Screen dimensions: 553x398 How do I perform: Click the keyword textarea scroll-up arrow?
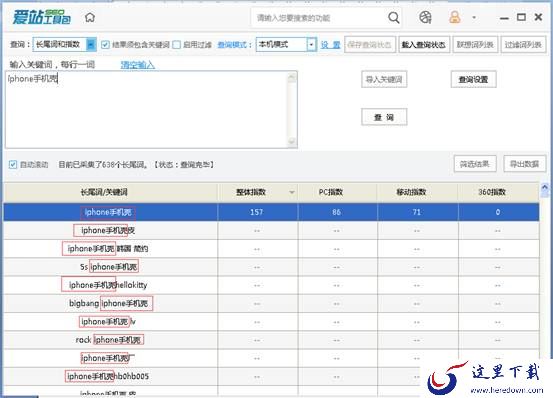tap(292, 77)
